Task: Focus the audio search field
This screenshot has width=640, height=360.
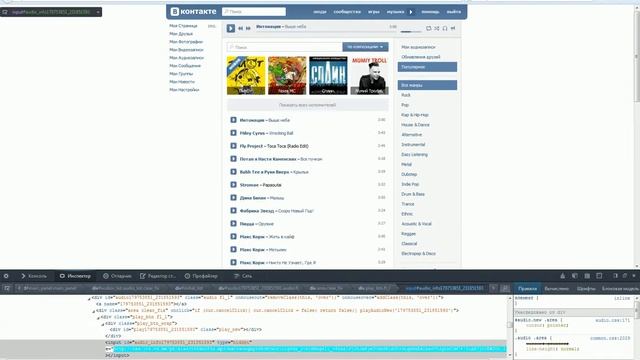Action: [x=284, y=47]
